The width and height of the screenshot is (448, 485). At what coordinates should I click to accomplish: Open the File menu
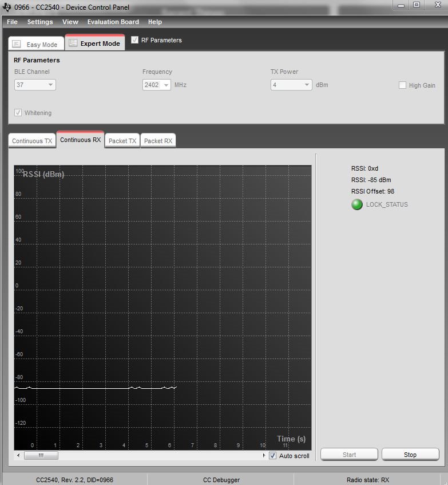pos(12,22)
